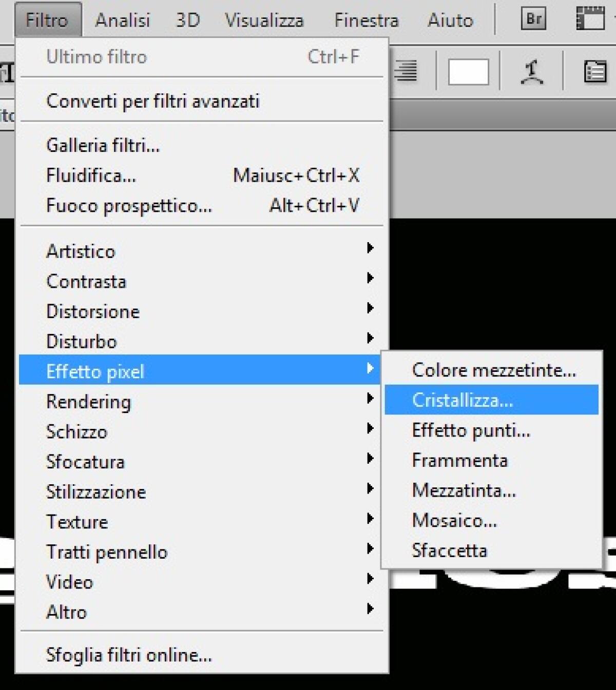The width and height of the screenshot is (616, 690).
Task: Click Sfoglia filtri online
Action: [201, 655]
